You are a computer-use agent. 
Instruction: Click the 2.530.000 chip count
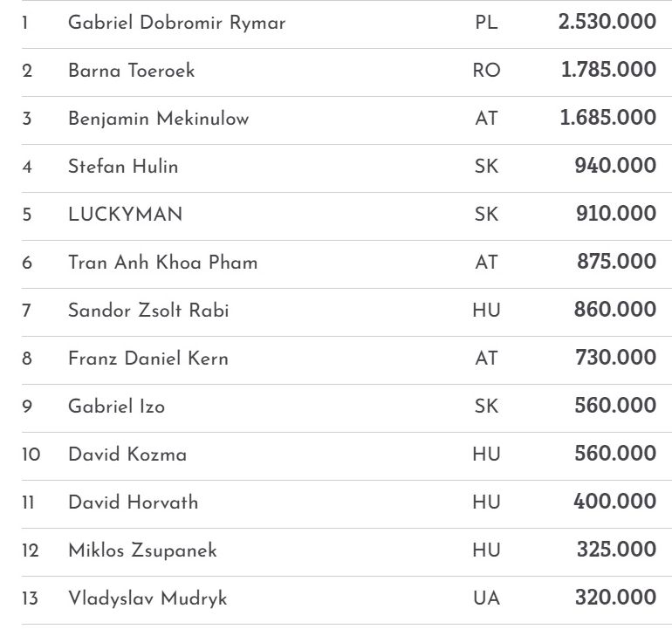click(607, 22)
